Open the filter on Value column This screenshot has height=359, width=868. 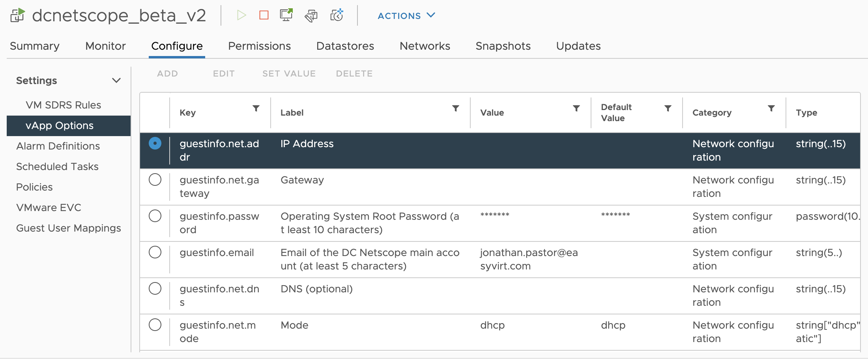576,108
